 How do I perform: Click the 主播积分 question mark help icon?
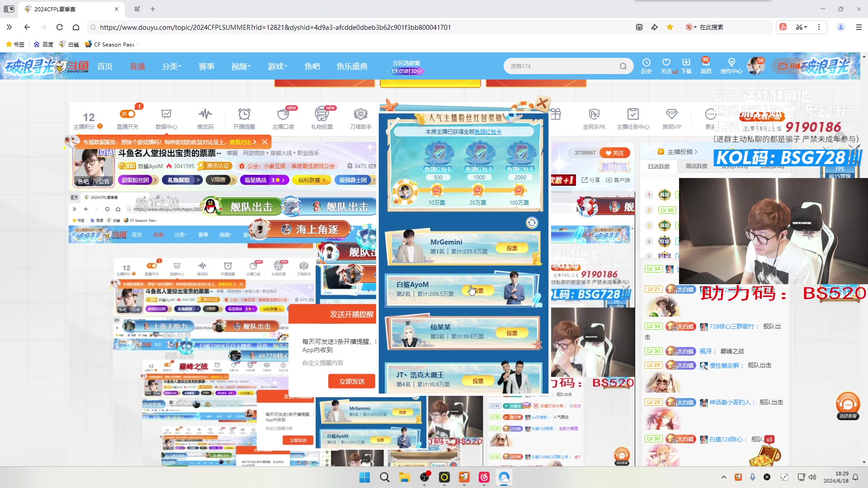[x=100, y=127]
